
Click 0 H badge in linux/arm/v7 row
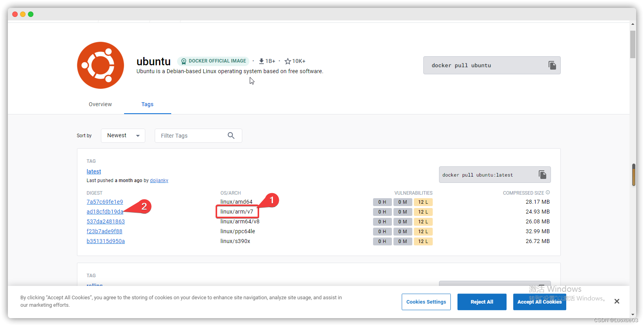pyautogui.click(x=382, y=212)
